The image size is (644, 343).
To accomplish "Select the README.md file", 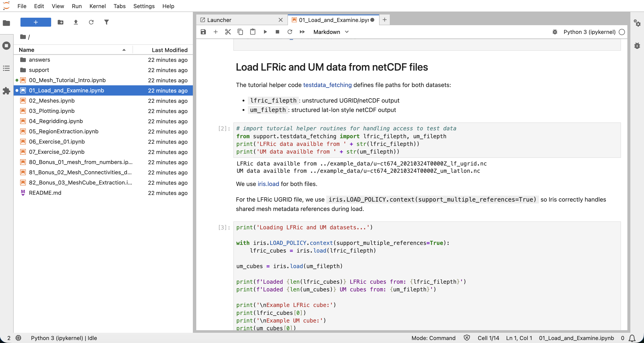I will 103,193.
